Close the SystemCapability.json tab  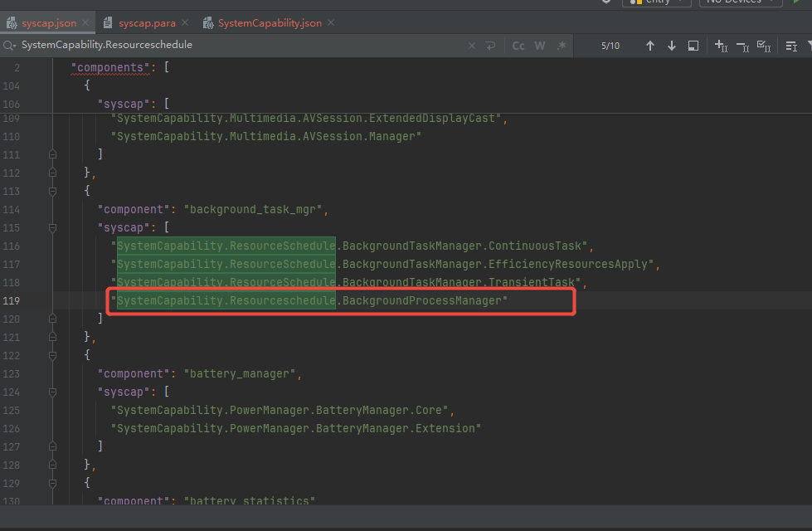pos(331,22)
